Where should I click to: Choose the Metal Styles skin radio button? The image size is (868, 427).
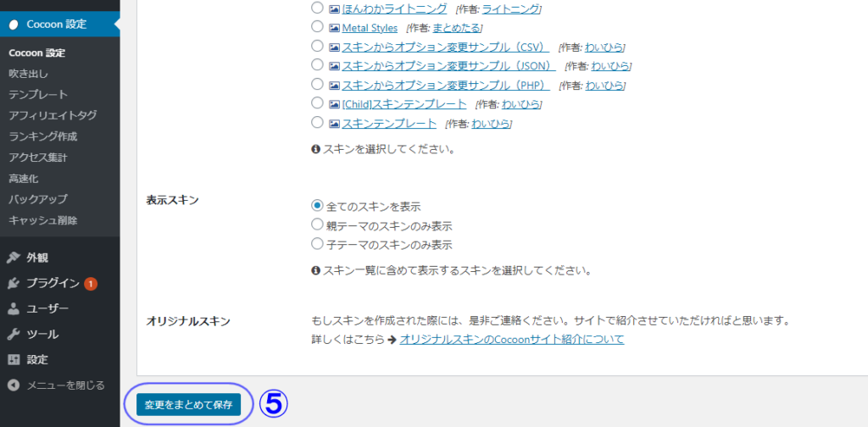click(x=317, y=27)
